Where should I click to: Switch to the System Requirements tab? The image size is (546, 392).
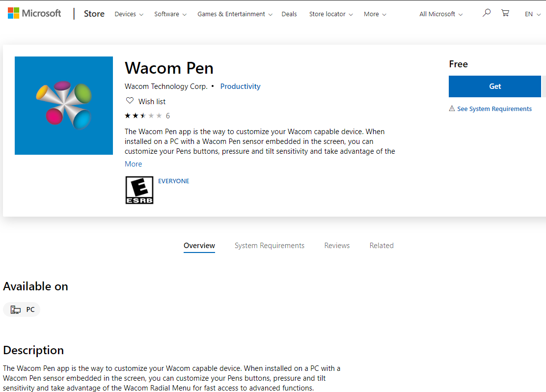point(270,245)
